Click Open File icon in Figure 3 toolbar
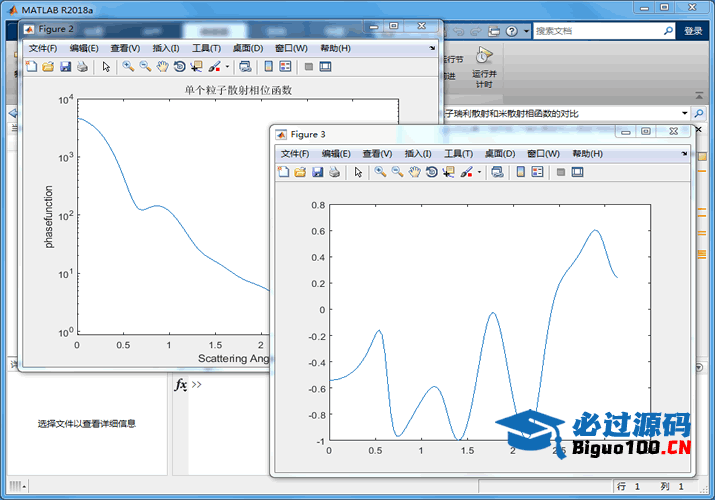 click(x=300, y=172)
